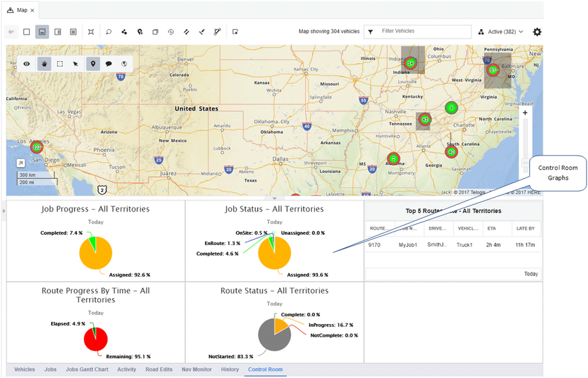The height and width of the screenshot is (378, 588).
Task: Click the map zoom in plus button
Action: point(525,112)
